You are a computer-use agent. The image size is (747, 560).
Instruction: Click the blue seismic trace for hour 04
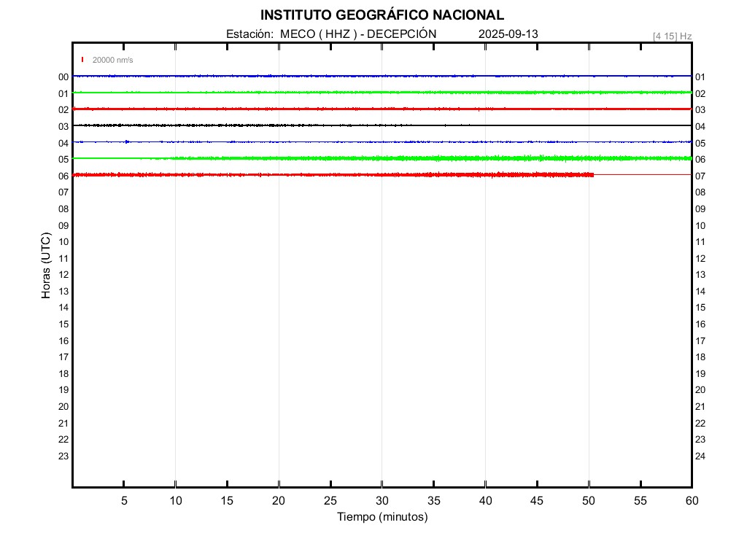[x=382, y=142]
